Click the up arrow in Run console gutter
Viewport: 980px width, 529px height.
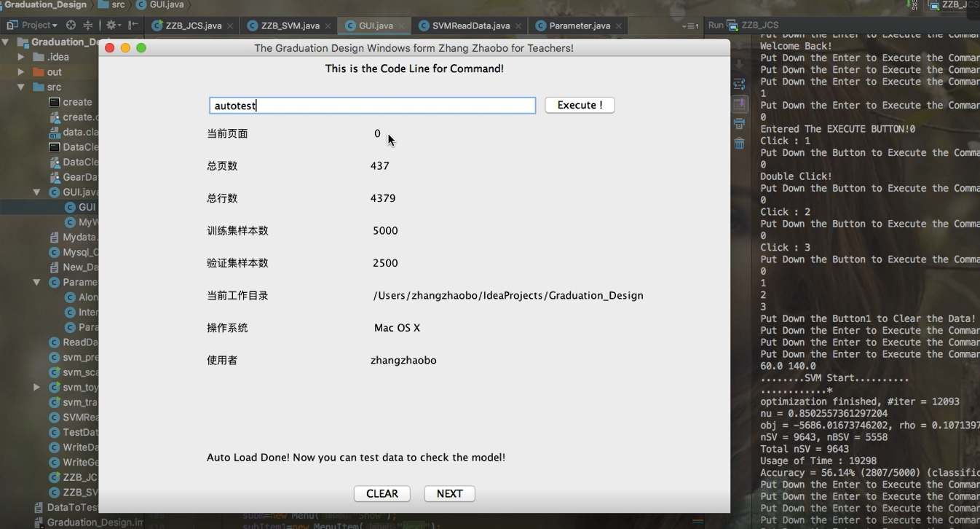click(x=739, y=45)
